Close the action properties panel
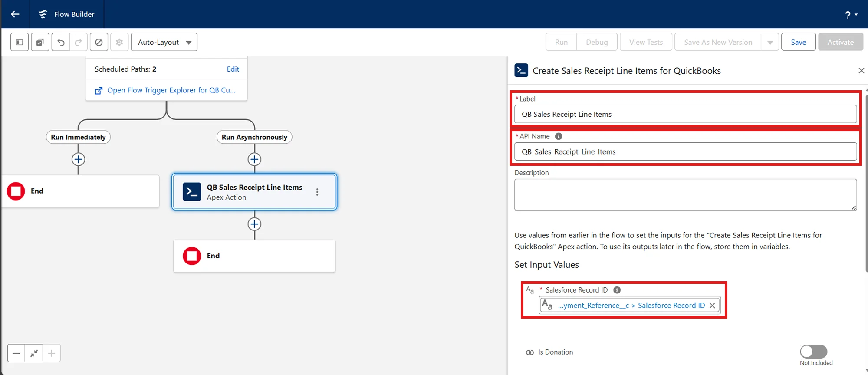 click(x=861, y=70)
